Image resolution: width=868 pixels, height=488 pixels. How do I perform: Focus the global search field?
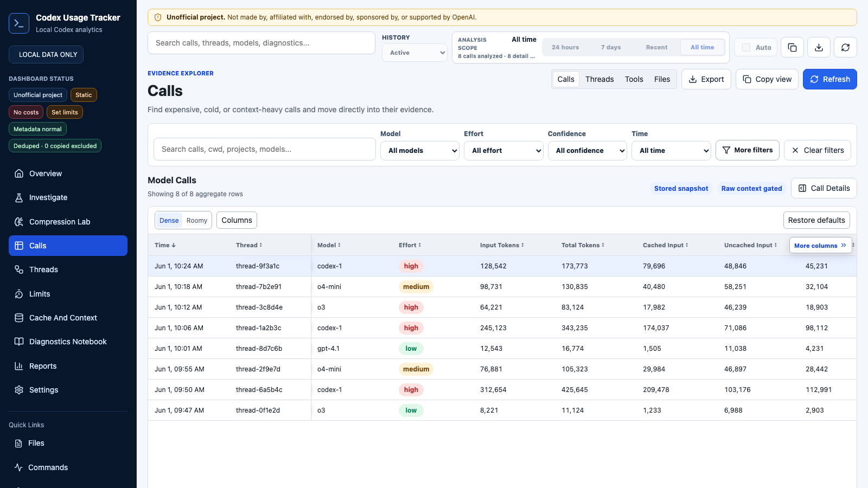261,43
